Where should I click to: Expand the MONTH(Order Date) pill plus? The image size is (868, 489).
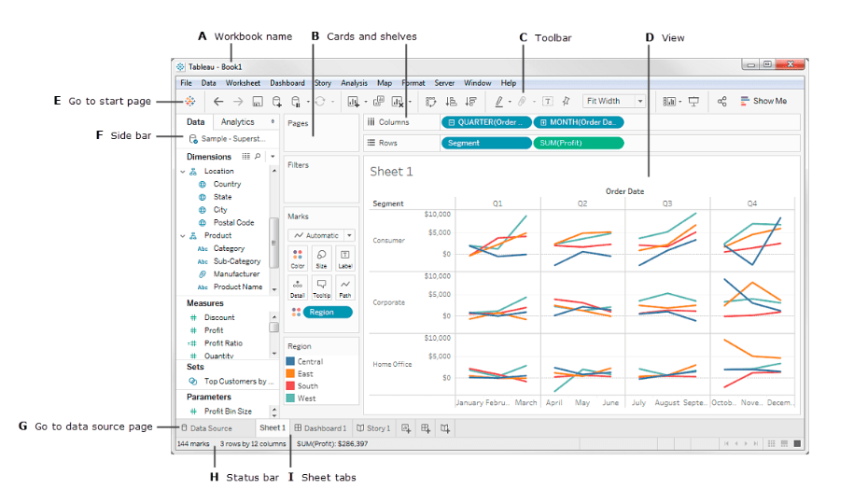click(543, 122)
